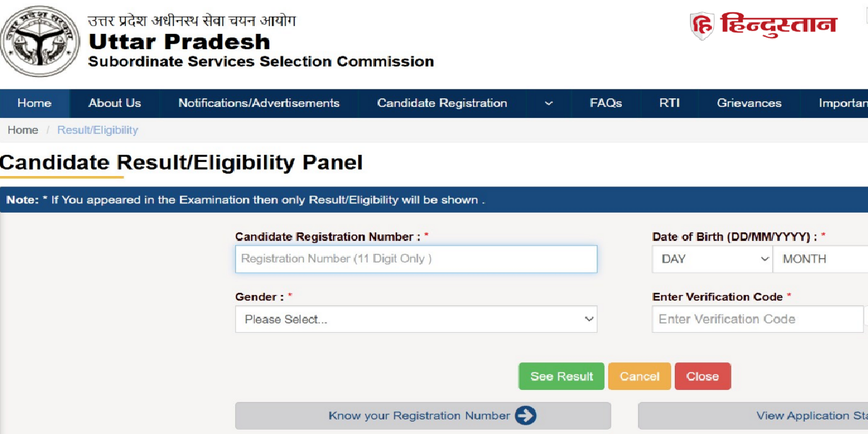Click the Hindustan newspaper logo
Screen dimensions: 868x434
tap(765, 25)
